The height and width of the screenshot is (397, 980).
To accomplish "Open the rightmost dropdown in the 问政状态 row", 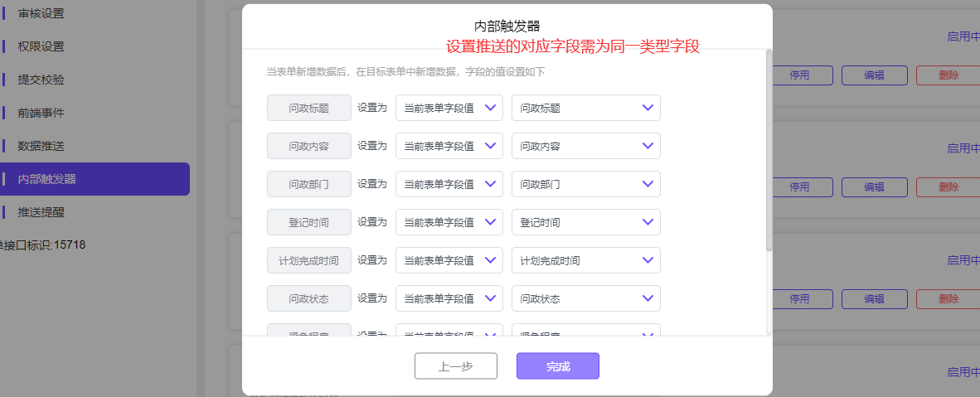I will click(585, 298).
